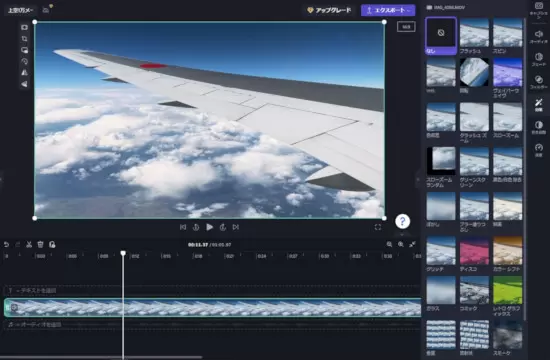Apply the ディスコ effect
The image size is (550, 360).
pos(474,254)
